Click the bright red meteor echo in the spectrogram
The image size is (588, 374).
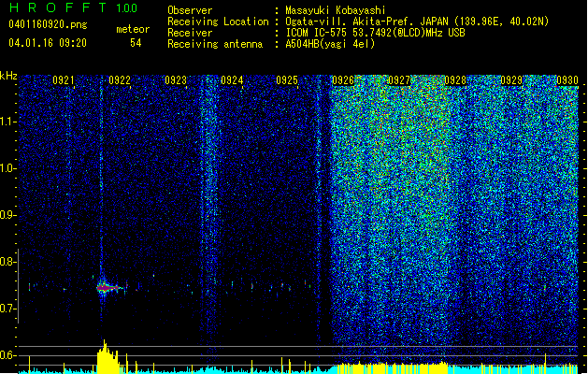click(x=107, y=288)
